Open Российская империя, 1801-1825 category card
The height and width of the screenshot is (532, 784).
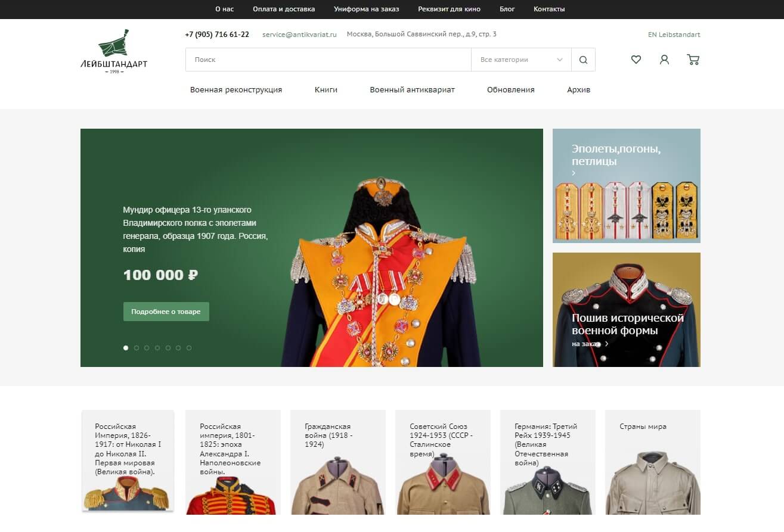(x=233, y=462)
